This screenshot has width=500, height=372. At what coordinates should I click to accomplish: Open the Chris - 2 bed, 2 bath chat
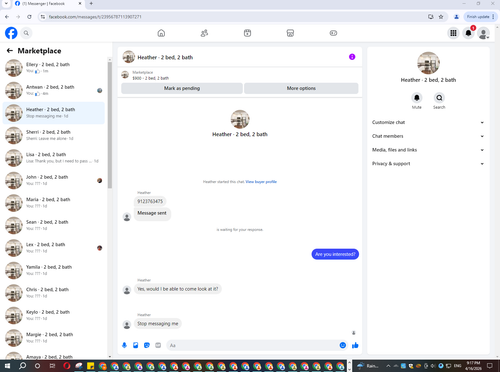coord(54,293)
